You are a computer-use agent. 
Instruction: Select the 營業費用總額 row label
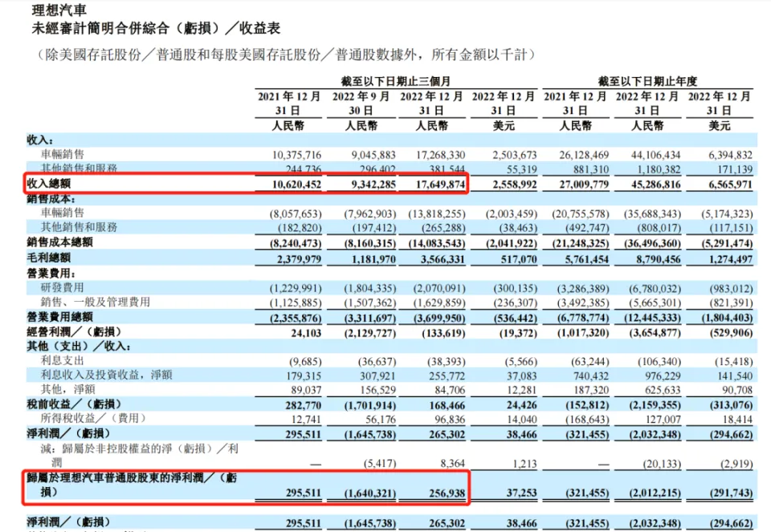point(60,317)
